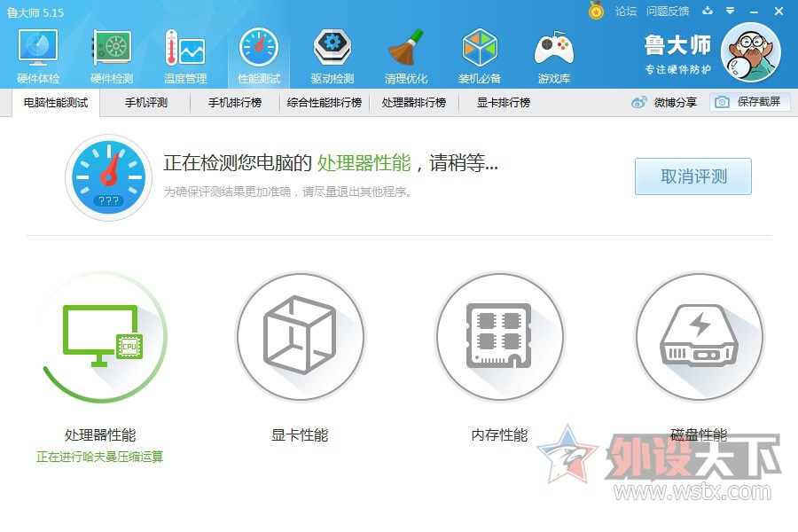Open 清理优化 cleanup broom module
798x532 pixels.
(406, 57)
